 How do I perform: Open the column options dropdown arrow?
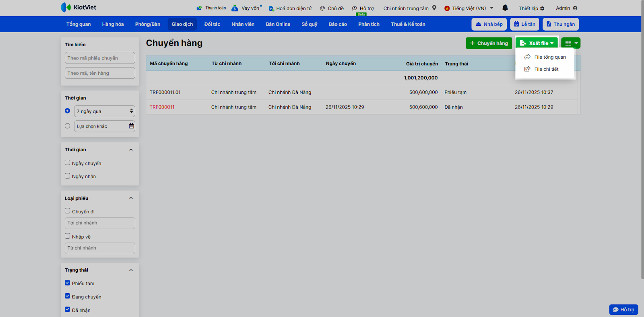pos(576,43)
